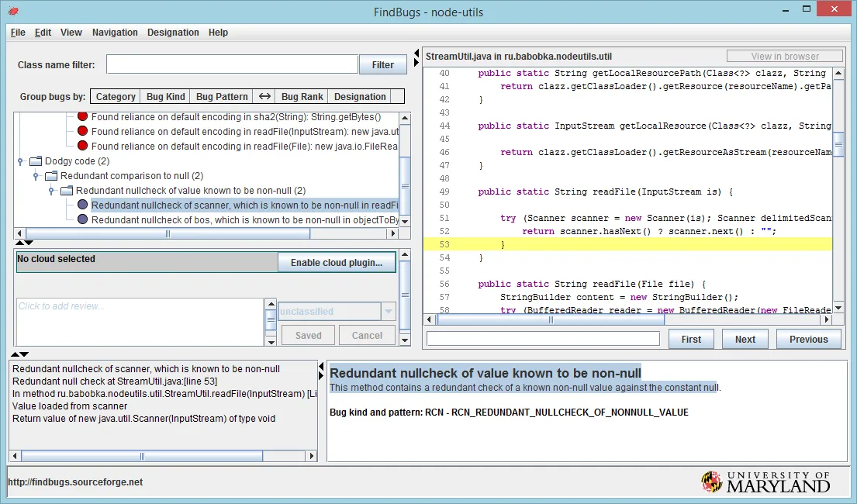Click the Class name filter text field

point(232,65)
